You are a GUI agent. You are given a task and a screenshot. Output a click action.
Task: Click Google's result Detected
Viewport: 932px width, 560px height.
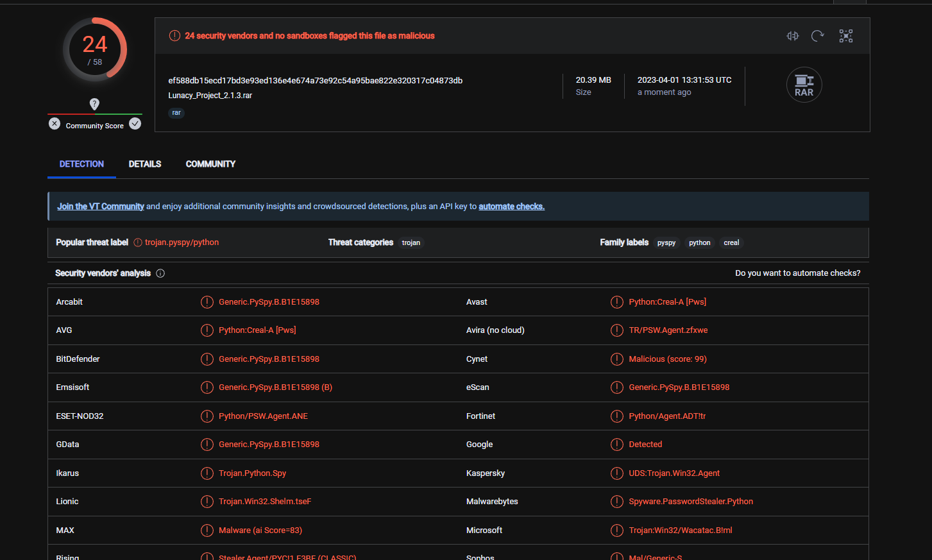(645, 445)
